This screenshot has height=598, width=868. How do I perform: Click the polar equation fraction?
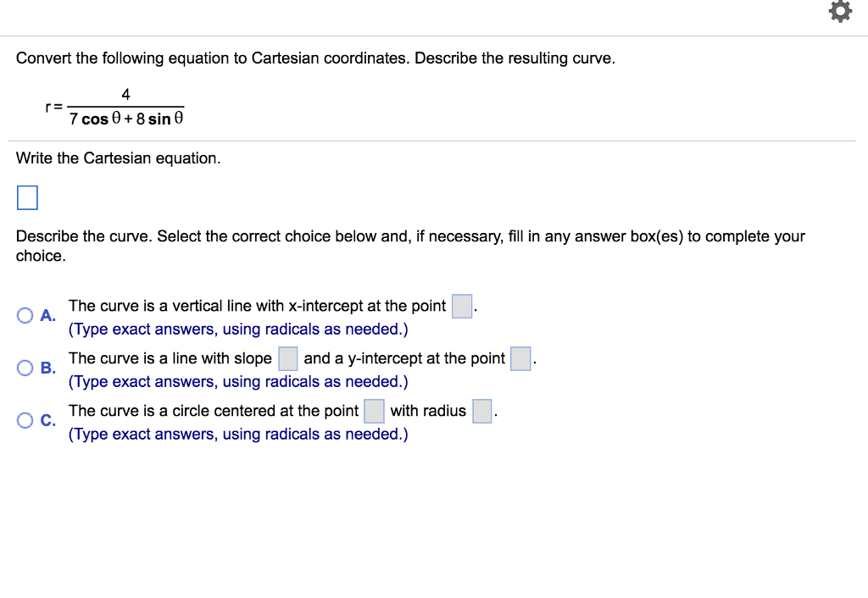(126, 107)
